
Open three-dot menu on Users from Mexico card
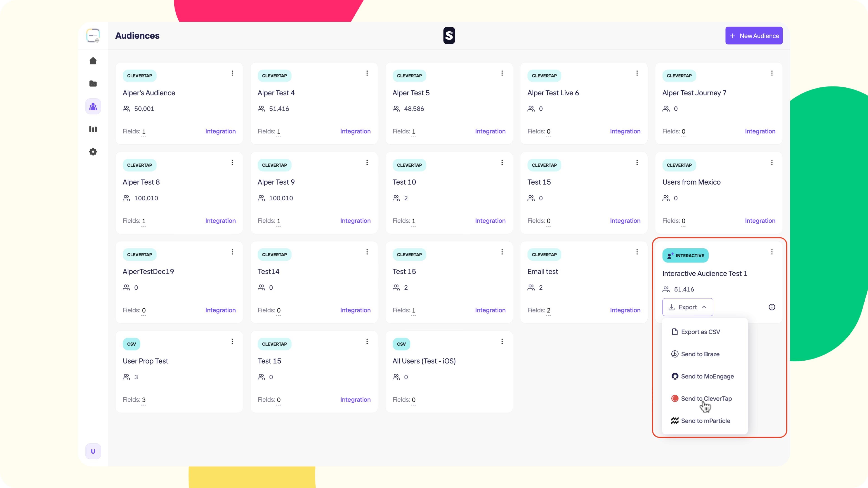point(772,163)
